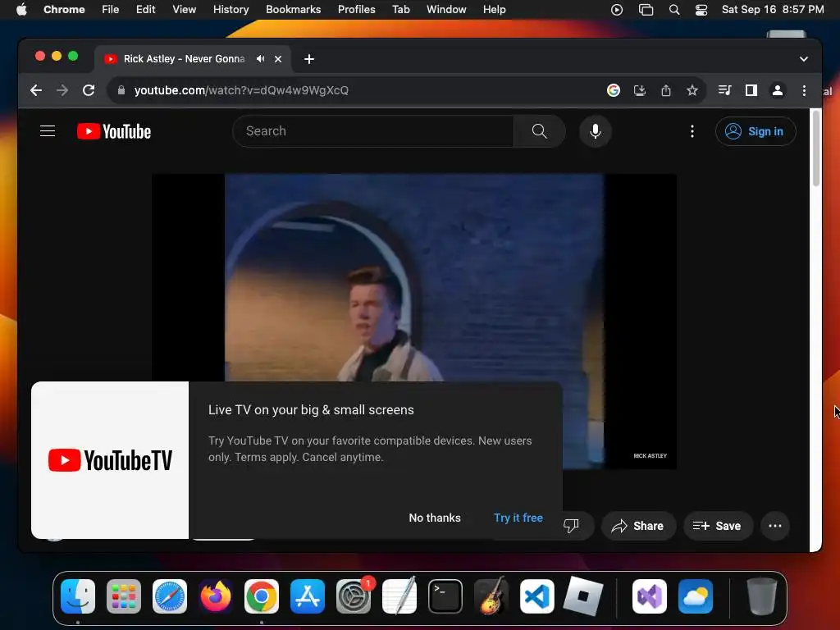Save video to playlist

point(717,526)
